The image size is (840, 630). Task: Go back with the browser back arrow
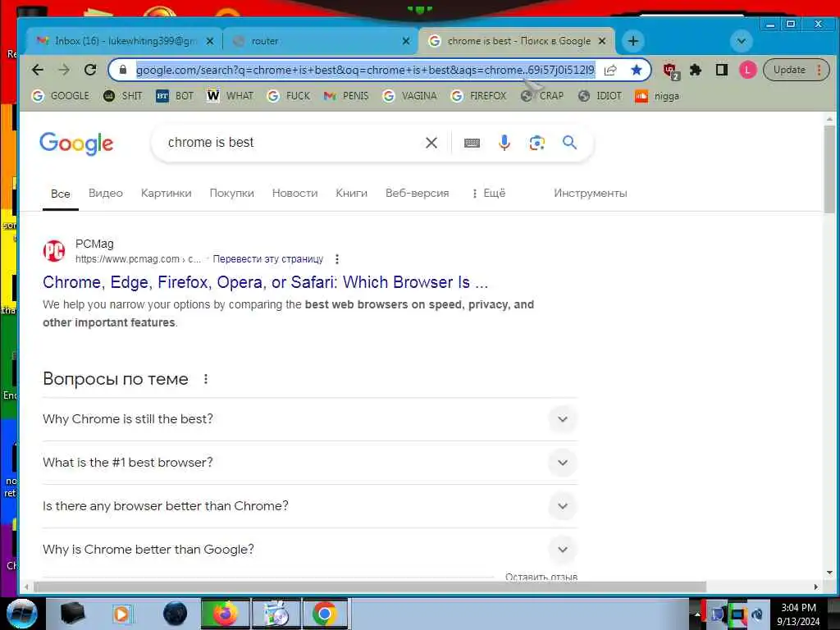(38, 70)
